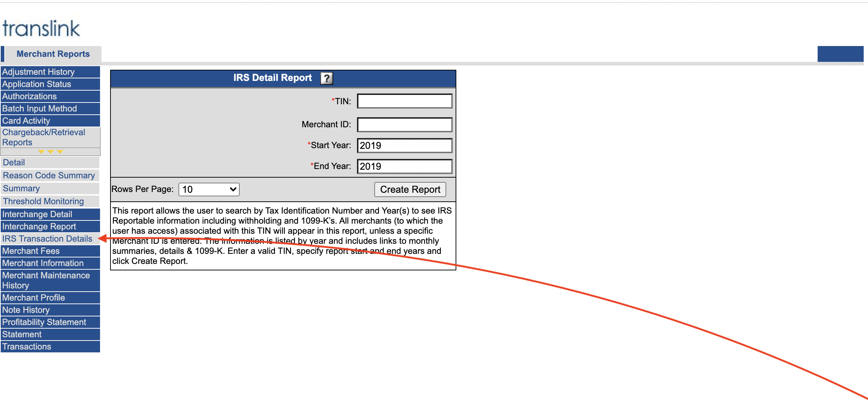
Task: Expand Chargeback/Retrieval Reports menu section
Action: [x=44, y=137]
